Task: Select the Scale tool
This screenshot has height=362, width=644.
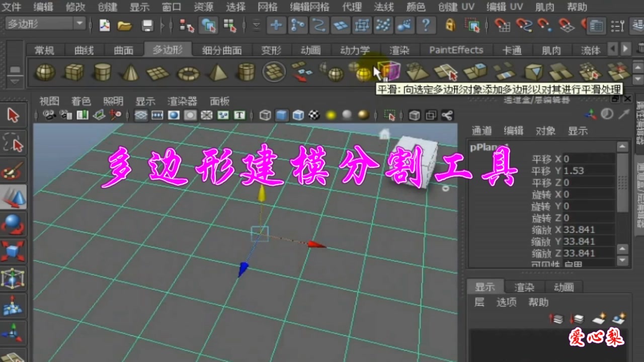Action: [x=14, y=251]
